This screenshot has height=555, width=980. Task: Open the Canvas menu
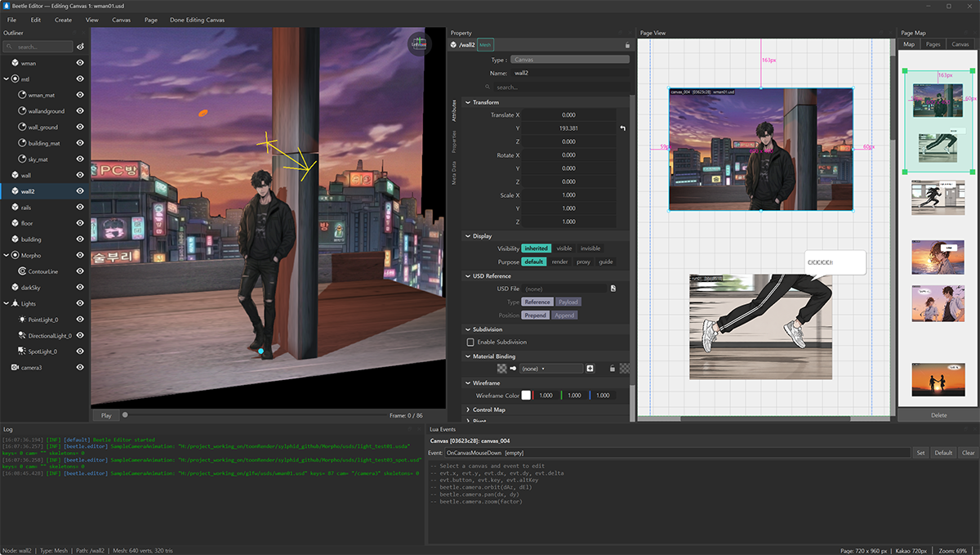click(121, 19)
